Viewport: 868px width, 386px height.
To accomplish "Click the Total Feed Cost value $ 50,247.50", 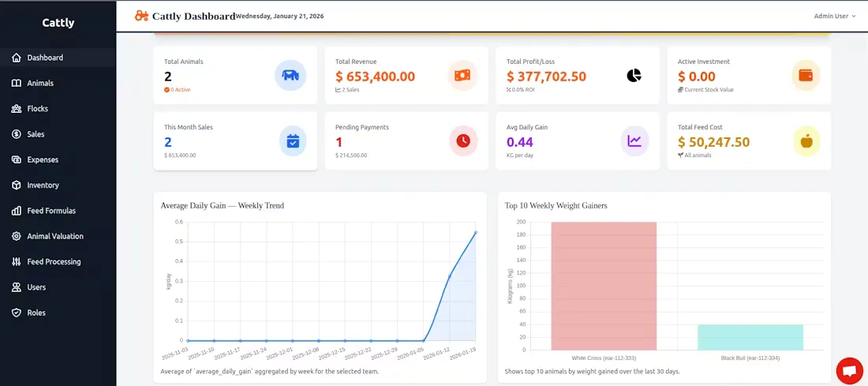I will coord(713,142).
